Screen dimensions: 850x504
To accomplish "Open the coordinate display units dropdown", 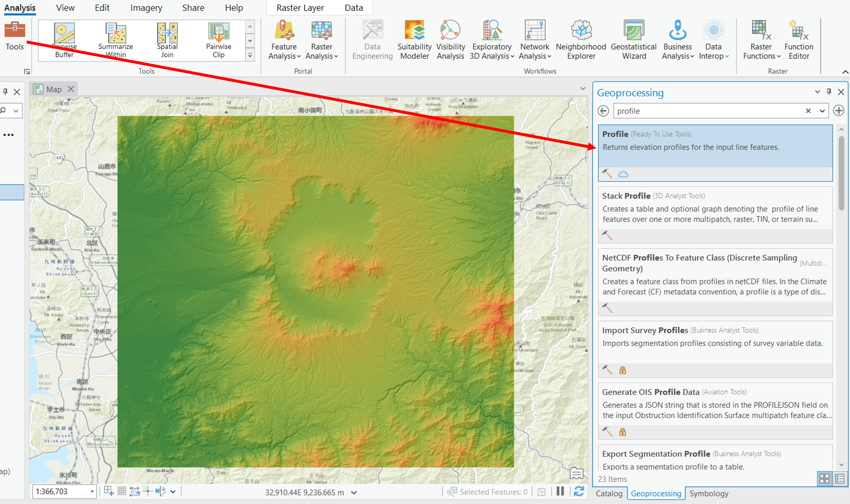I will [354, 492].
